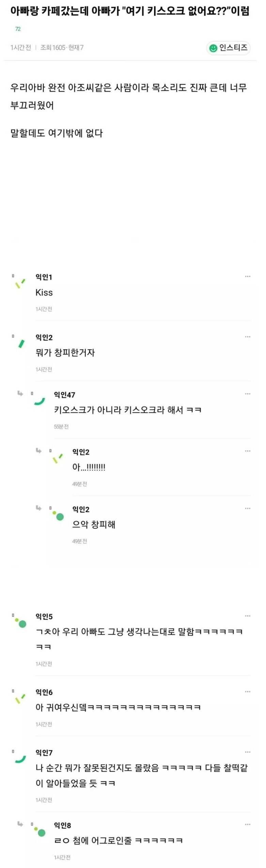Click the post title about 키스오크
The height and width of the screenshot is (868, 266).
(x=129, y=11)
